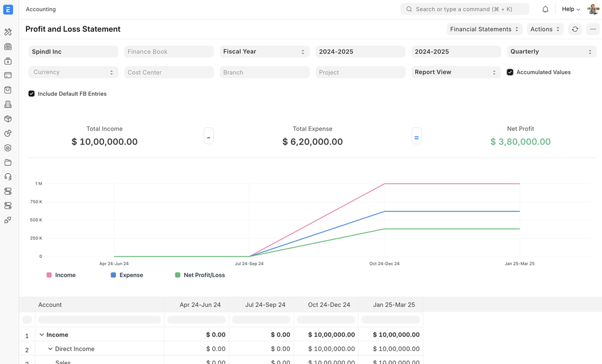Open the Fiscal Year dropdown
Viewport: 602px width, 364px height.
[265, 51]
